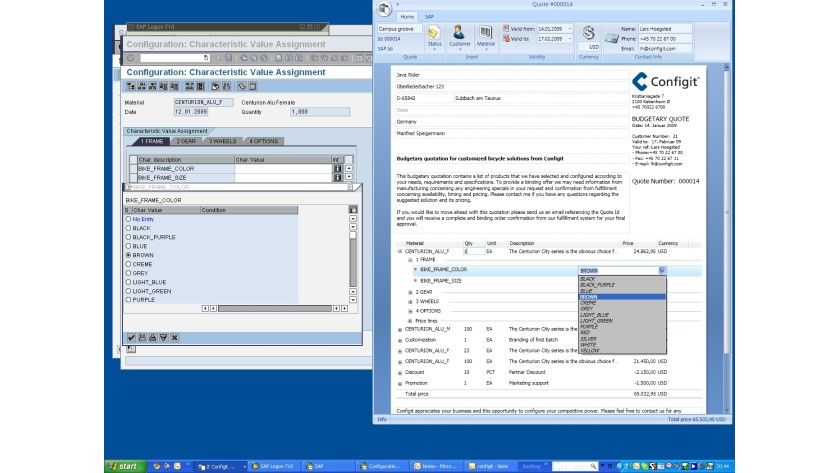Cancel popup with the X icon

click(174, 337)
